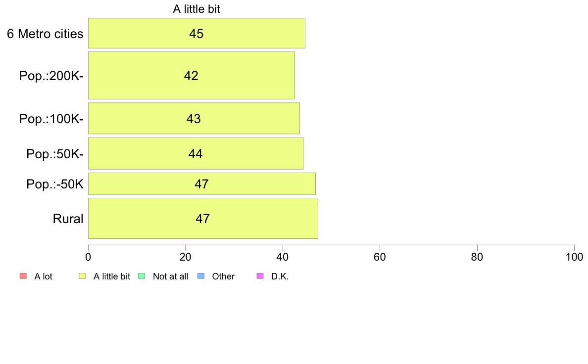Select the Pop.:50K- bar showing 44
The width and height of the screenshot is (588, 364).
coord(196,153)
